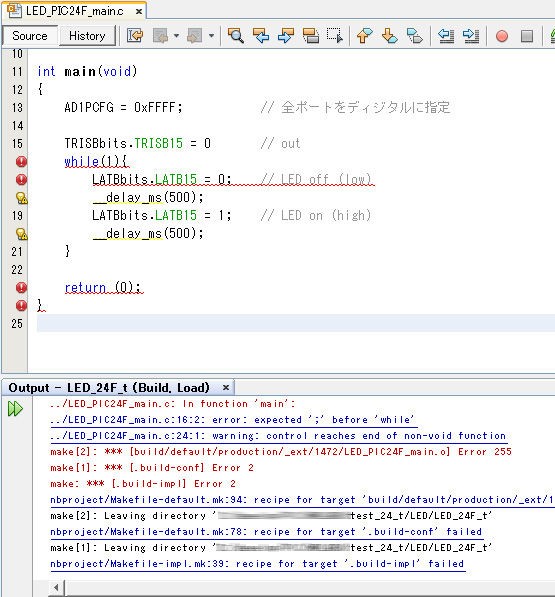
Task: Click 'make[2]: *** ... Error 255' output line
Action: 281,452
